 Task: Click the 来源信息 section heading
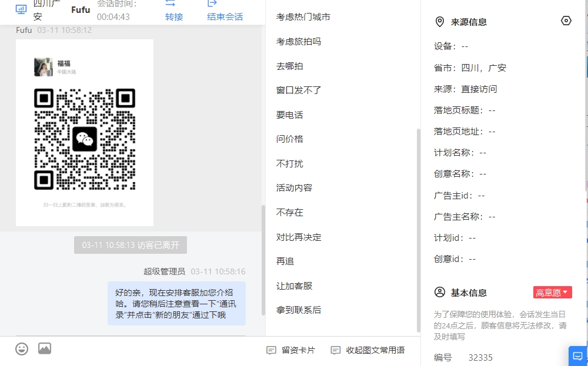pyautogui.click(x=469, y=22)
